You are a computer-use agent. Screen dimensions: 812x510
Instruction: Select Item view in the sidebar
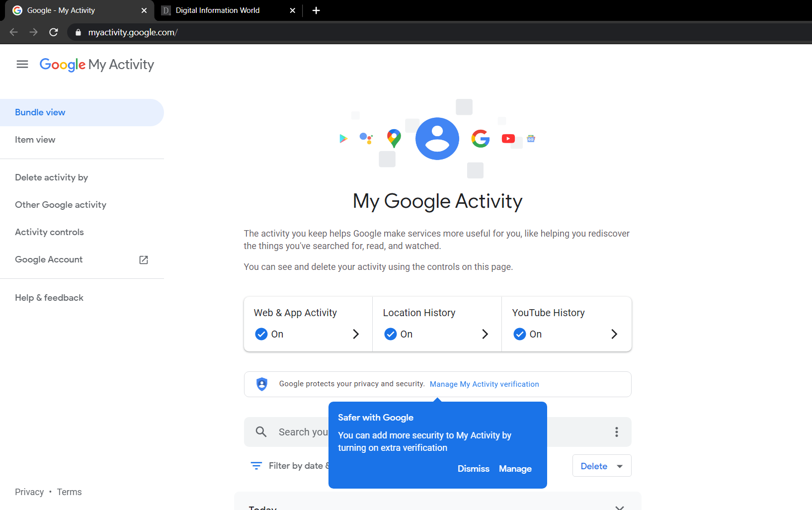[x=35, y=140]
